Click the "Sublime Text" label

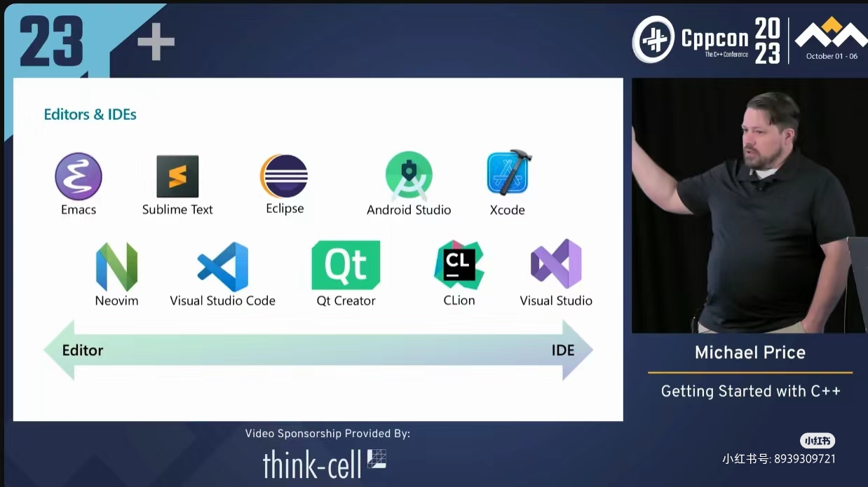(x=177, y=210)
